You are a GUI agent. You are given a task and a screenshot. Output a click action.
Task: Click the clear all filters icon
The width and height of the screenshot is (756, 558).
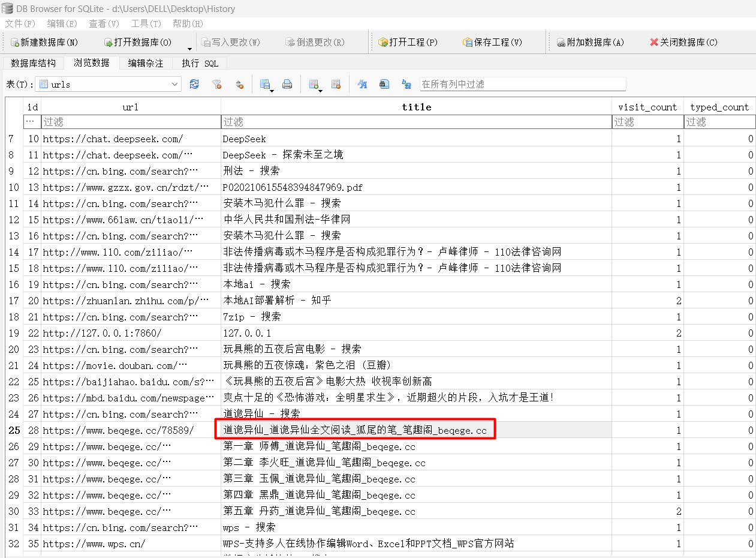click(217, 85)
